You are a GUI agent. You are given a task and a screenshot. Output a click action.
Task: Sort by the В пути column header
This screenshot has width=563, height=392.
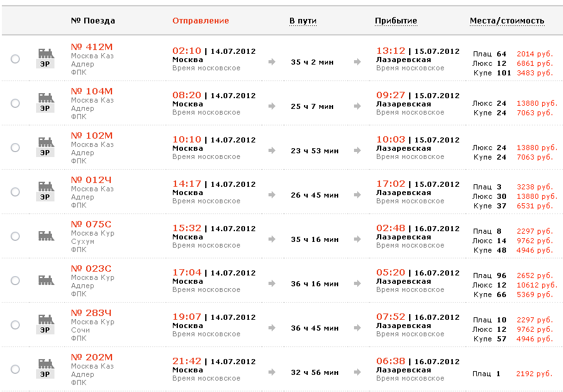[303, 21]
